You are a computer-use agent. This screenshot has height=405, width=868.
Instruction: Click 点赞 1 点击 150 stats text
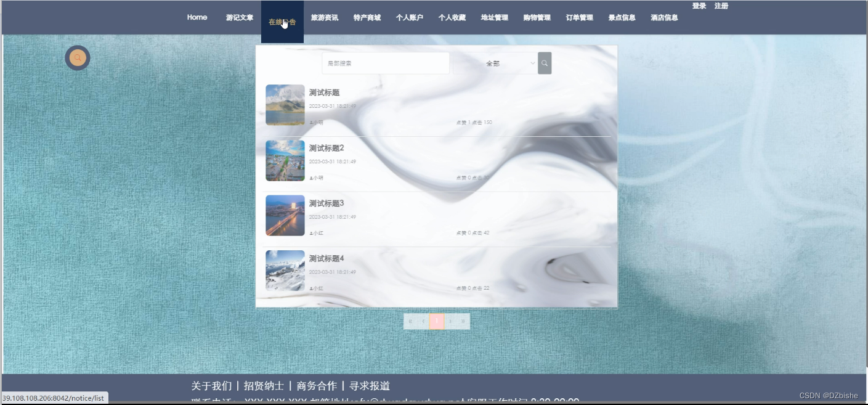pos(474,123)
